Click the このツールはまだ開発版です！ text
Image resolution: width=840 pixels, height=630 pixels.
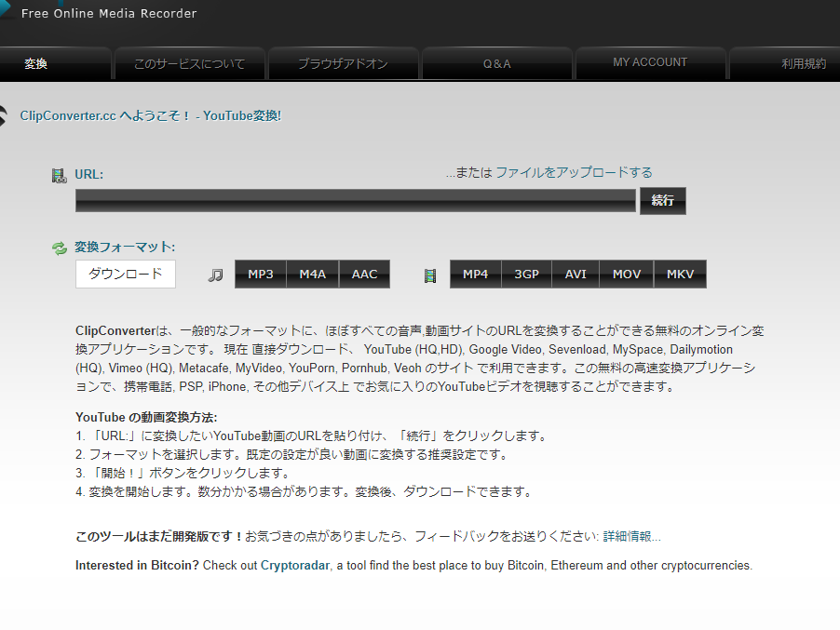point(159,536)
